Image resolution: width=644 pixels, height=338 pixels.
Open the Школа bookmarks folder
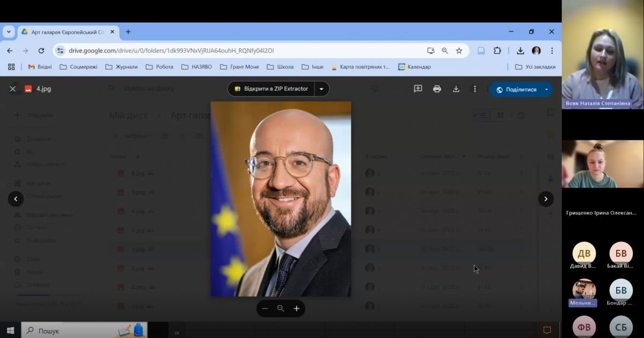[280, 67]
